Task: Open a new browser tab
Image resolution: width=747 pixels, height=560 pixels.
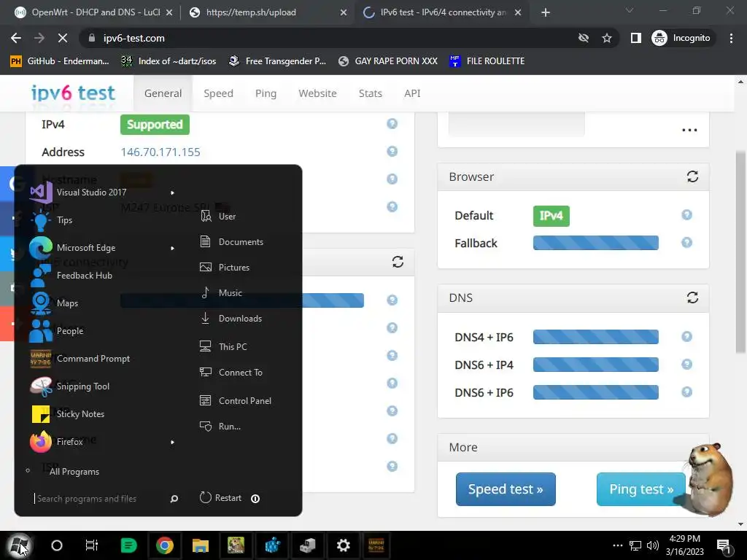Action: pyautogui.click(x=546, y=13)
